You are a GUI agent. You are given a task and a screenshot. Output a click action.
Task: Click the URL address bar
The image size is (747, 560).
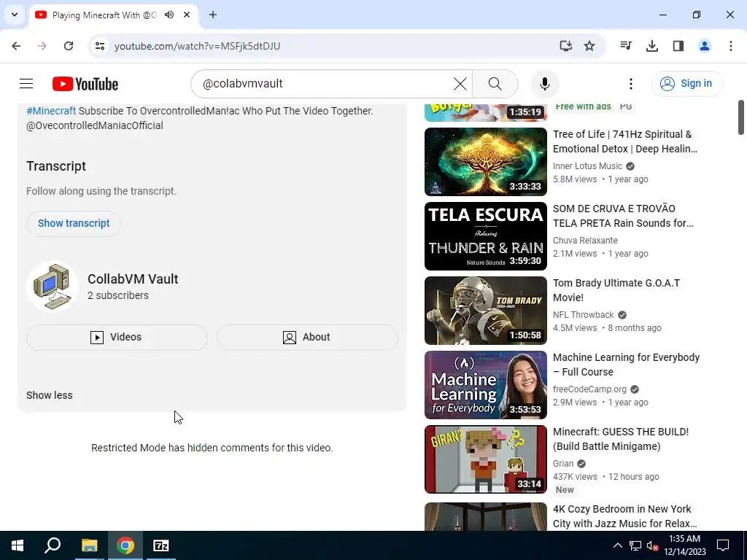tap(333, 46)
